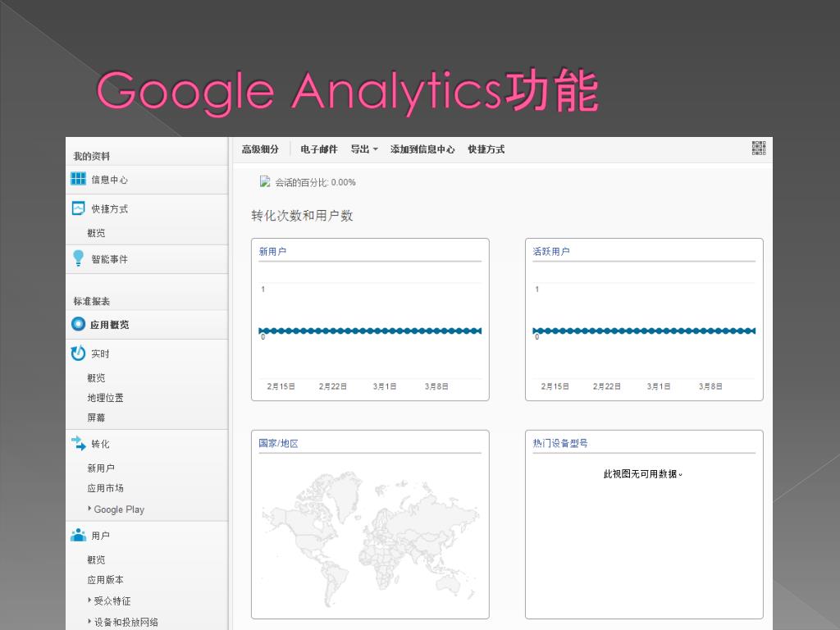Click the grid view icon at top right

pos(759,148)
